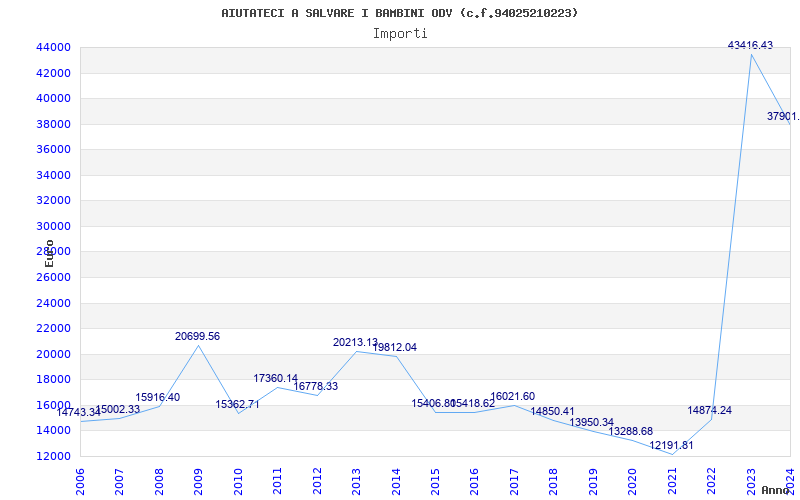Screen dimensions: 800x500
Task: Click the 13950.34 data label
Action: tap(592, 422)
